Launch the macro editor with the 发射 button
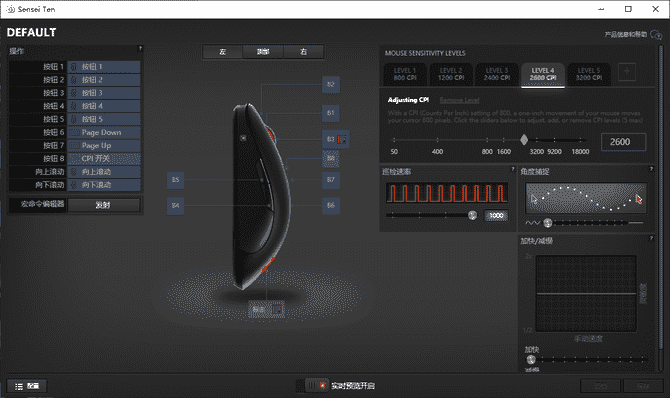This screenshot has width=670, height=398. (x=103, y=205)
